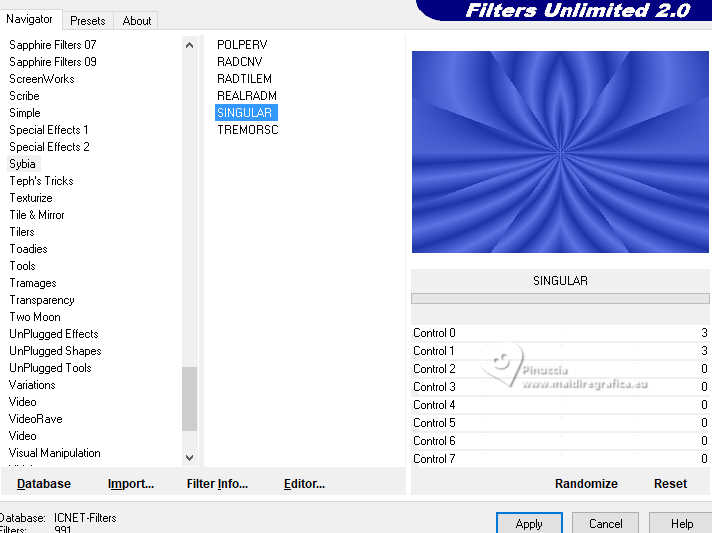Viewport: 712px width, 533px height.
Task: Click the category list scroll-down arrow
Action: [189, 457]
